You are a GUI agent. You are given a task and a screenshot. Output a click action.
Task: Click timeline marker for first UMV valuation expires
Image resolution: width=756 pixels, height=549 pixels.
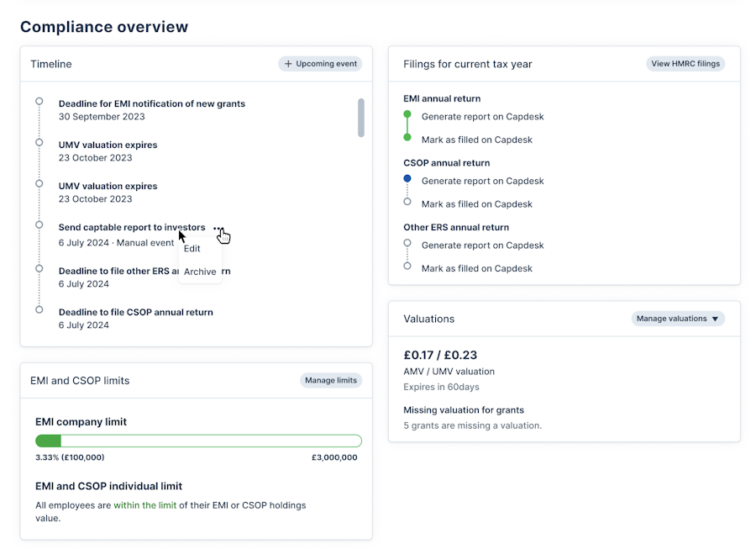pos(39,142)
